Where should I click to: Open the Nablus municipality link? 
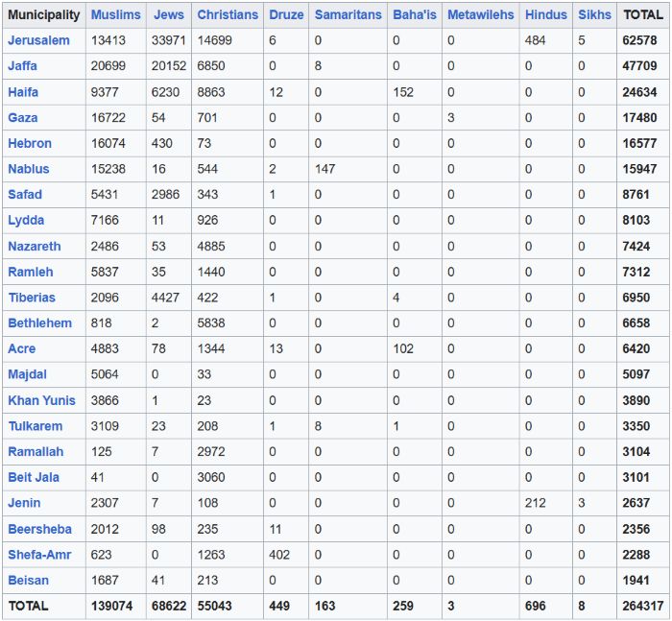pyautogui.click(x=29, y=169)
